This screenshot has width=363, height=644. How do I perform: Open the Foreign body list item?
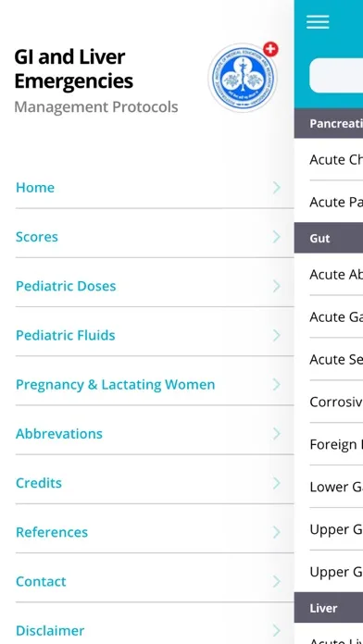click(x=336, y=444)
